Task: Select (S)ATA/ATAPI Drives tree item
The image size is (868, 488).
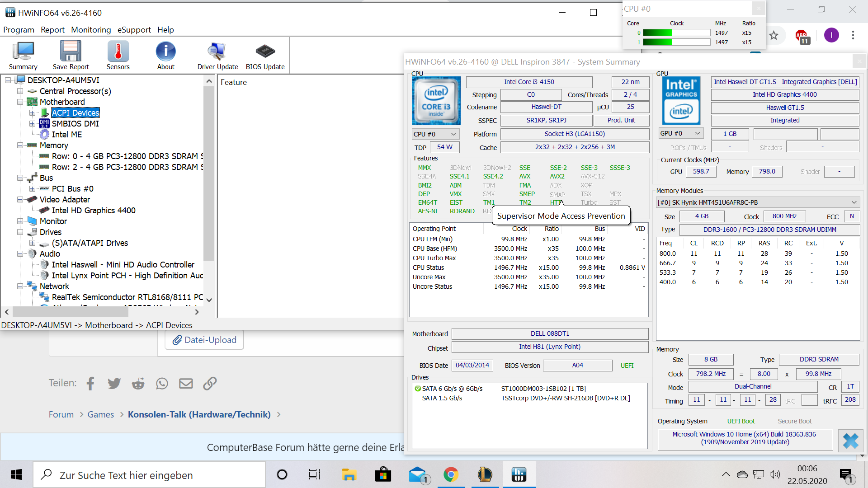Action: tap(90, 243)
